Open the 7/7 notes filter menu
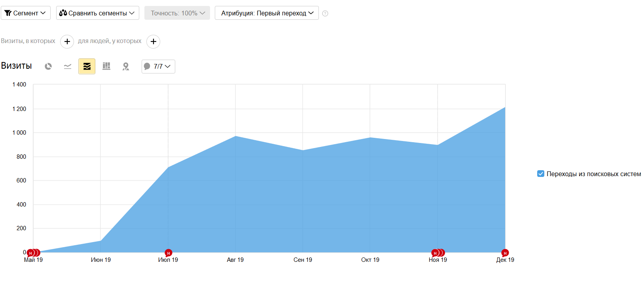 click(158, 66)
